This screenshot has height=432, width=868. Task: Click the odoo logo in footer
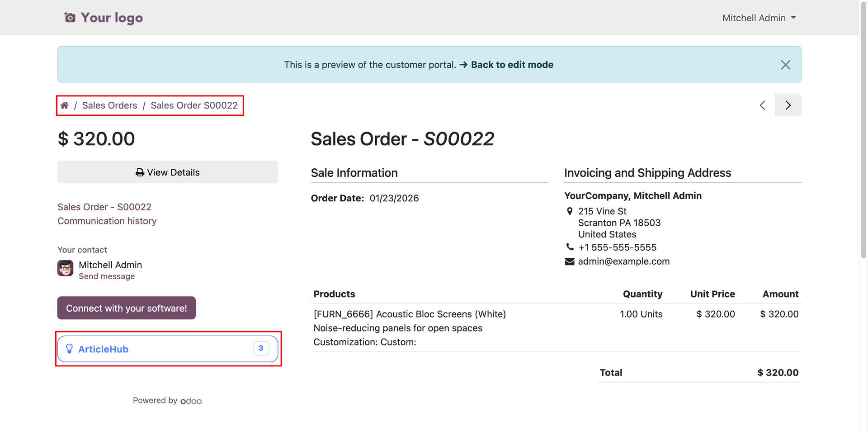tap(191, 401)
